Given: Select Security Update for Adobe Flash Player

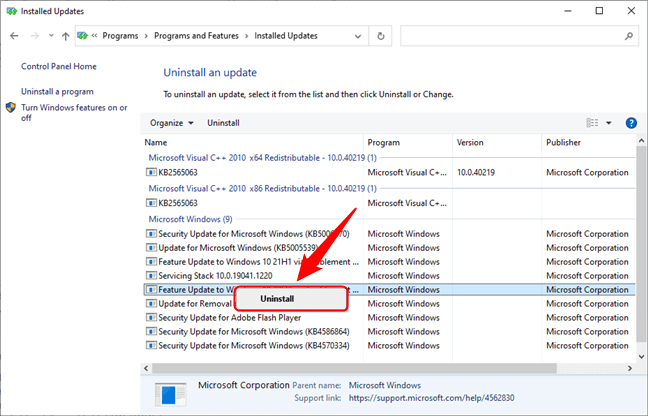Looking at the screenshot, I should click(389, 318).
